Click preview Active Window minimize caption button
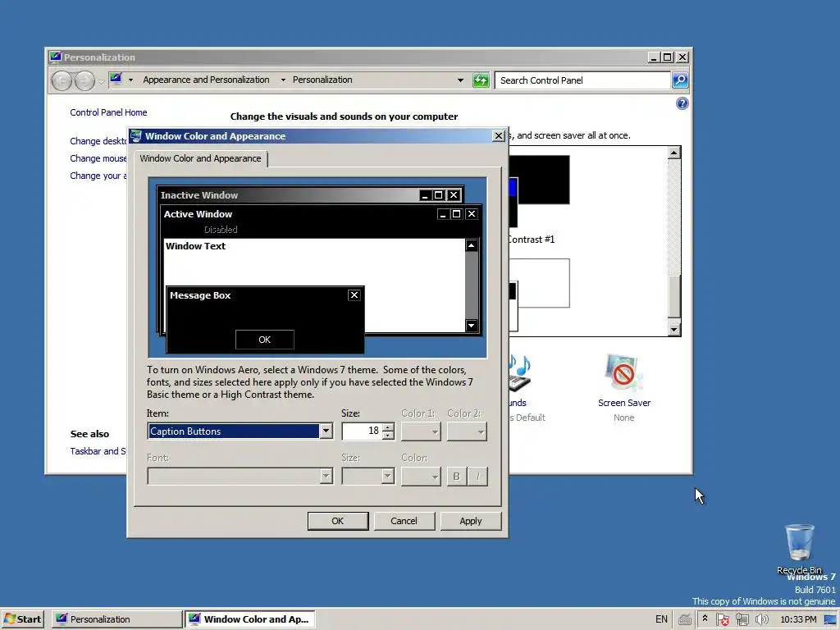 click(443, 214)
